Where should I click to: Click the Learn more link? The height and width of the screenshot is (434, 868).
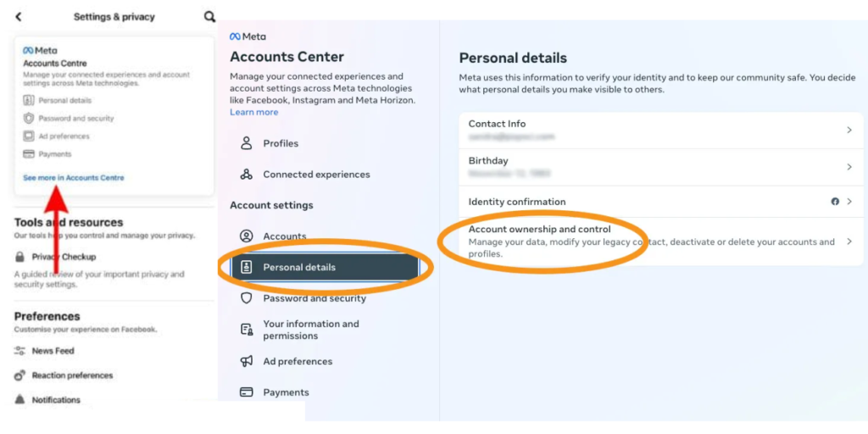(x=253, y=112)
